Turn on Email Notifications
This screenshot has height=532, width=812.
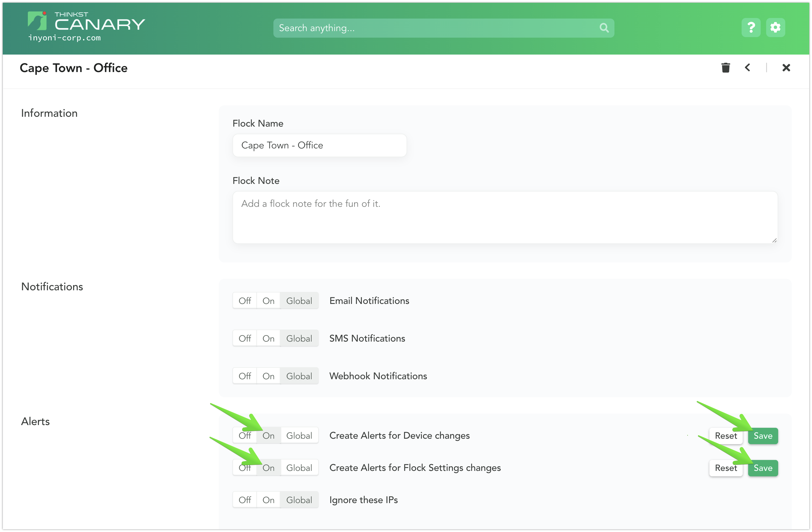coord(268,301)
